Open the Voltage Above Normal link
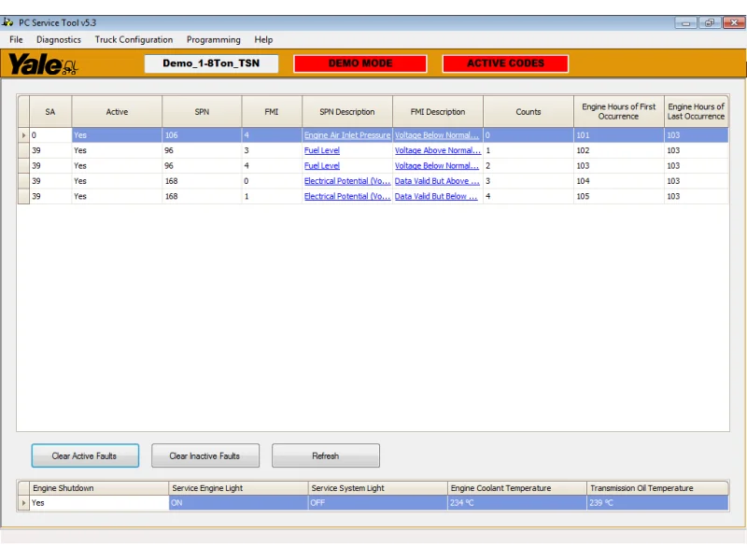The image size is (747, 560). point(437,150)
